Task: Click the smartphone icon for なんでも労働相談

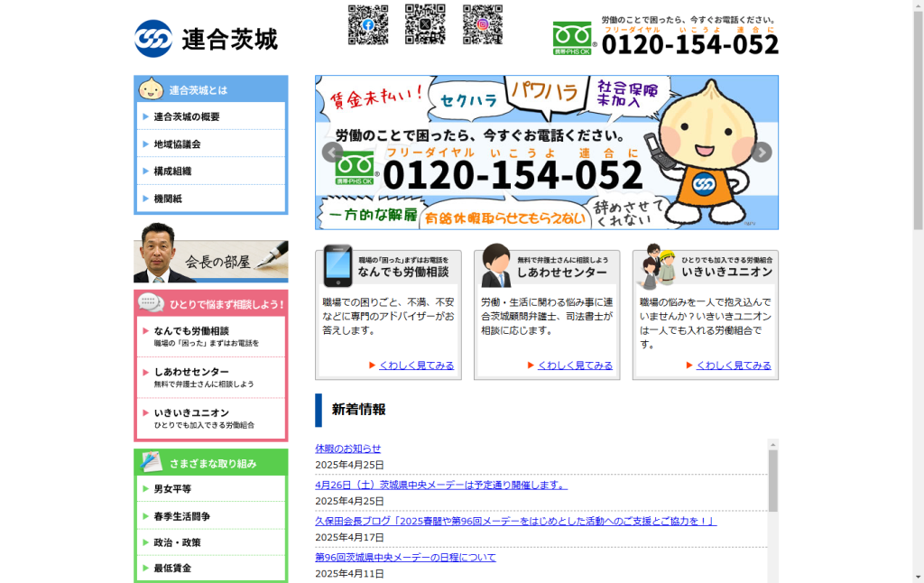Action: 337,266
